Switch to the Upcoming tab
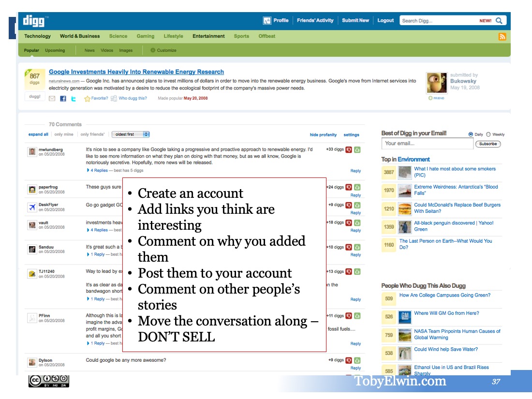Image resolution: width=532 pixels, height=399 pixels. click(x=55, y=50)
